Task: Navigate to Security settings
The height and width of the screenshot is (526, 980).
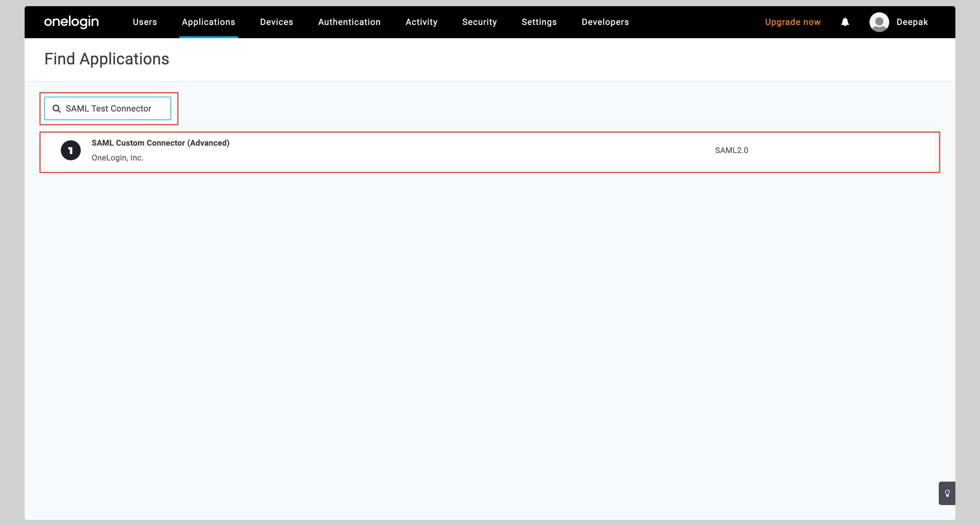Action: click(x=480, y=21)
